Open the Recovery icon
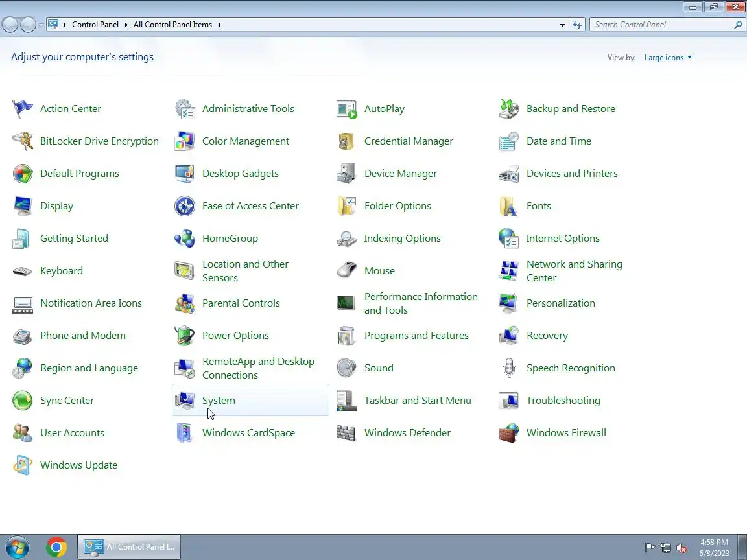747x560 pixels. (x=509, y=336)
